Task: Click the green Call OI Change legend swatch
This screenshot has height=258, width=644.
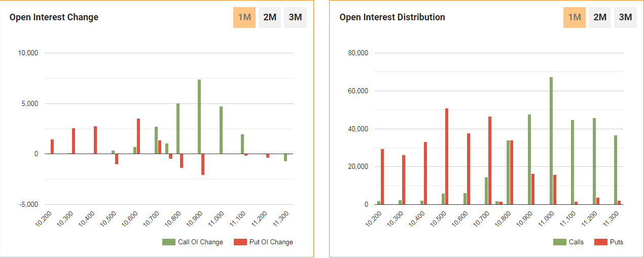Action: 168,242
